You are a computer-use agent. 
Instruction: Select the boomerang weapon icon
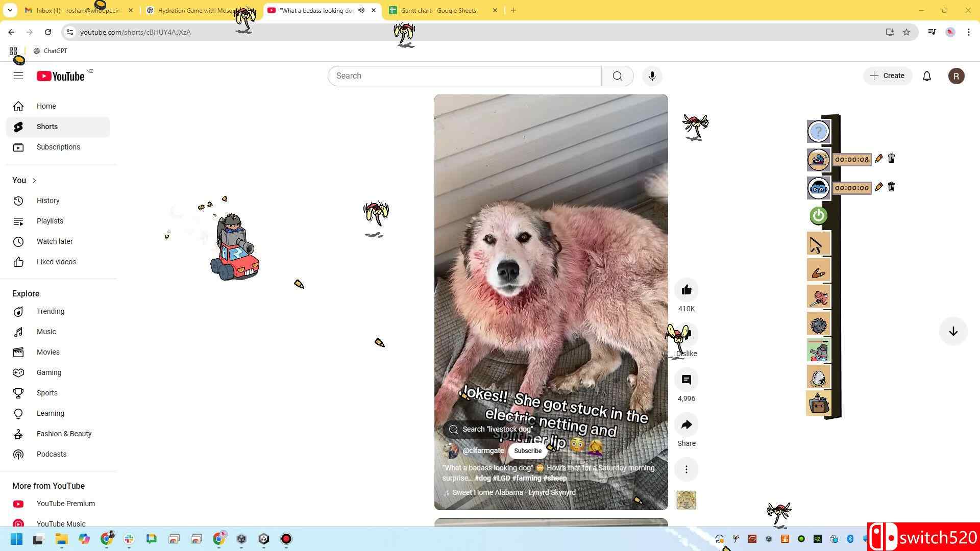tap(818, 271)
